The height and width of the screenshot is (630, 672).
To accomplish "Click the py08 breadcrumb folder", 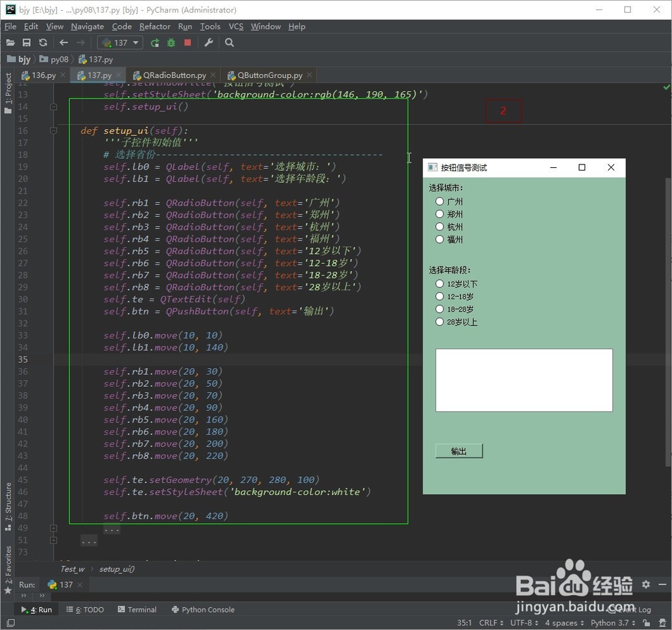I will [54, 59].
